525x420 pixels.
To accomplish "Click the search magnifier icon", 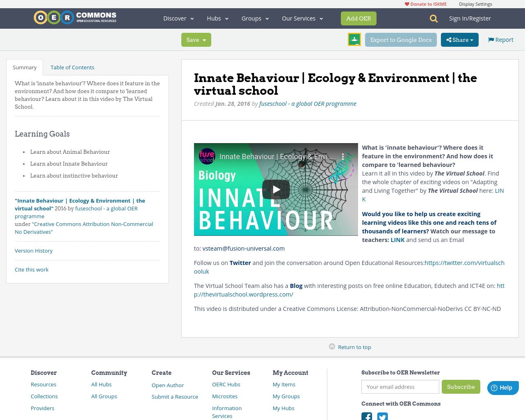I will click(434, 18).
